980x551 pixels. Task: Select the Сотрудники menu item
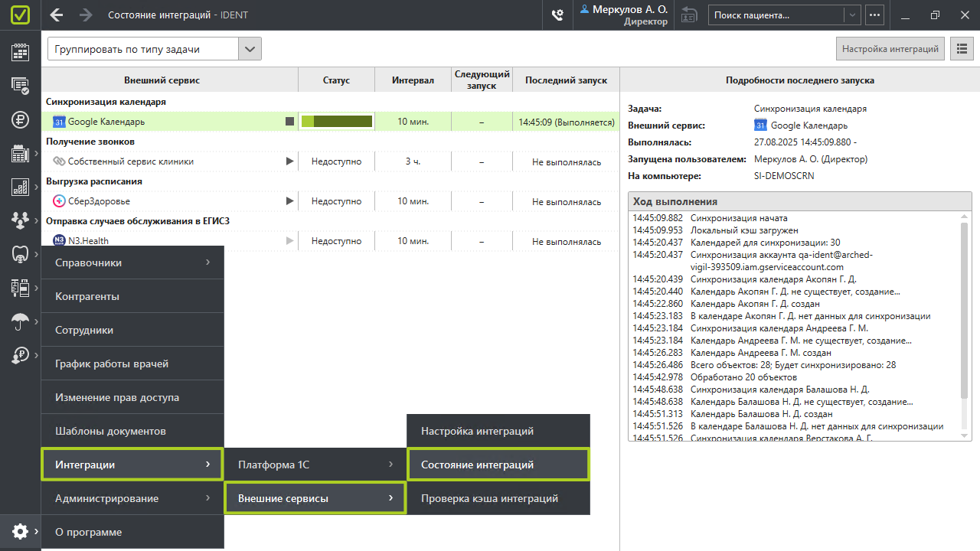(132, 330)
